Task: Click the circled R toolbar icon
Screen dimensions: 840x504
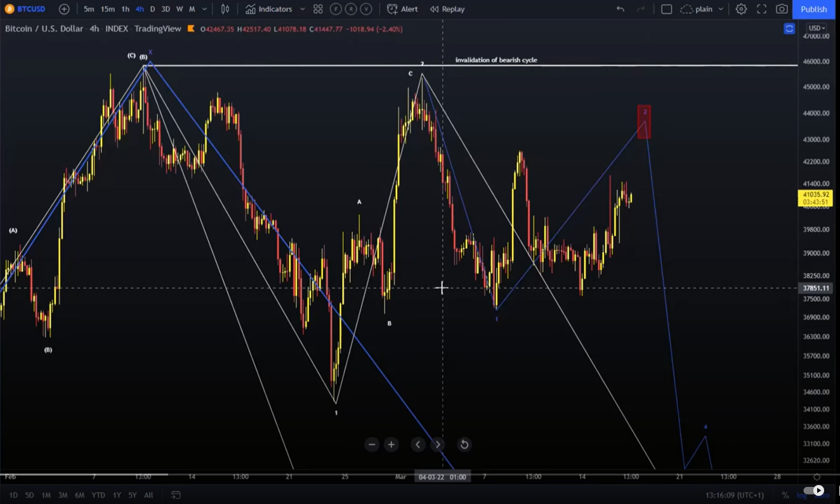Action: tap(351, 9)
